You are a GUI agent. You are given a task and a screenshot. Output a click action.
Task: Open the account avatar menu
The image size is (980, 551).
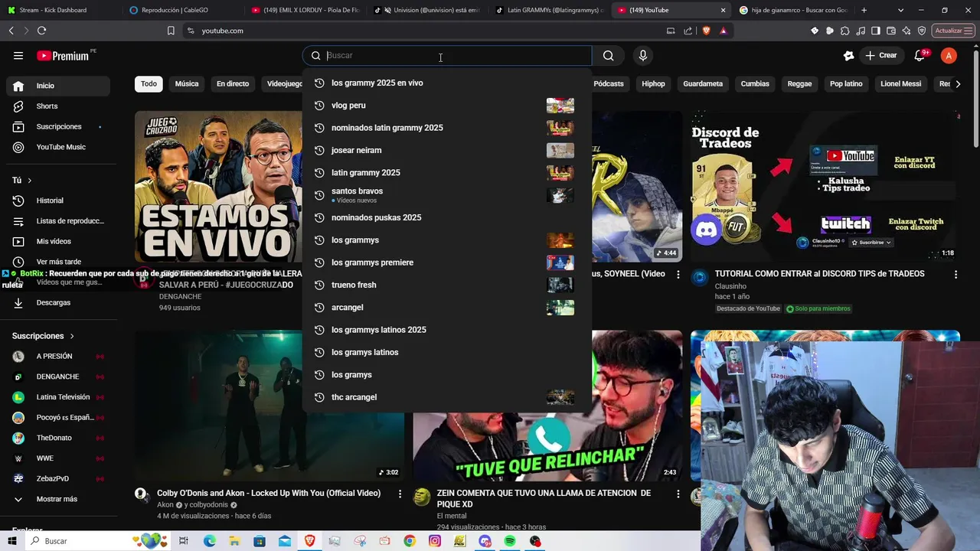pyautogui.click(x=949, y=55)
